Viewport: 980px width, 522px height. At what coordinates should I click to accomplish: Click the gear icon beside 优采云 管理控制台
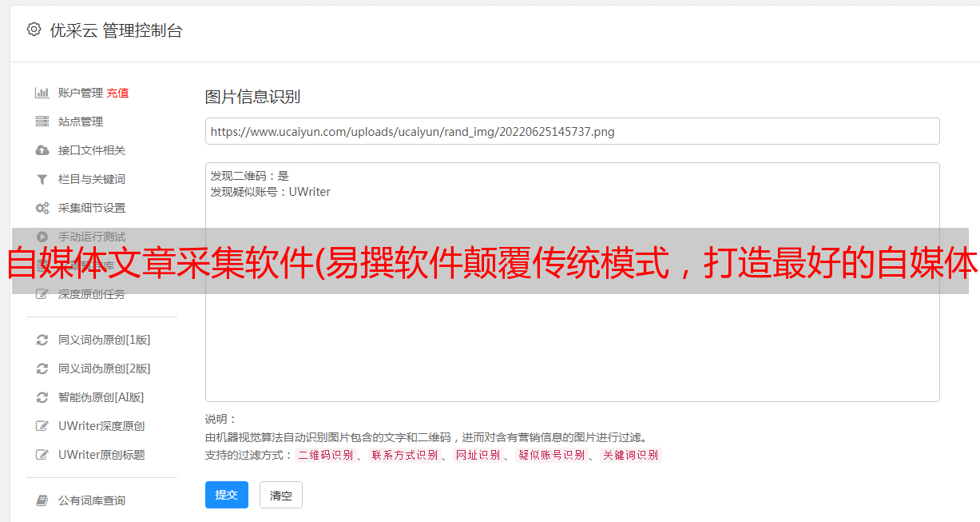pyautogui.click(x=34, y=30)
